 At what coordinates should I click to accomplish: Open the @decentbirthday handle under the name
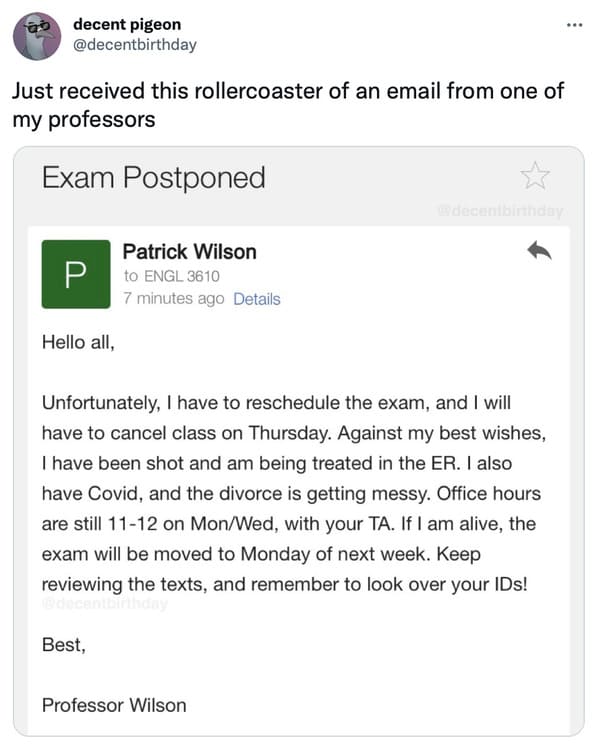pyautogui.click(x=135, y=44)
